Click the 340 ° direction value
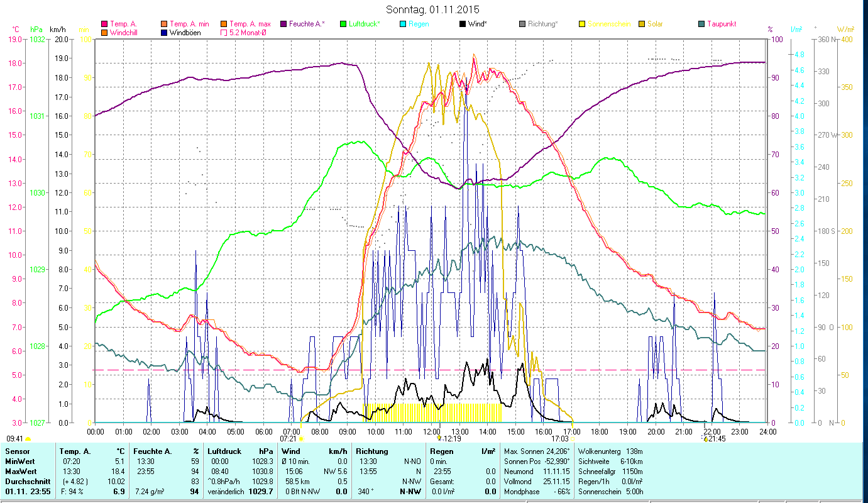This screenshot has height=503, width=868. click(365, 492)
